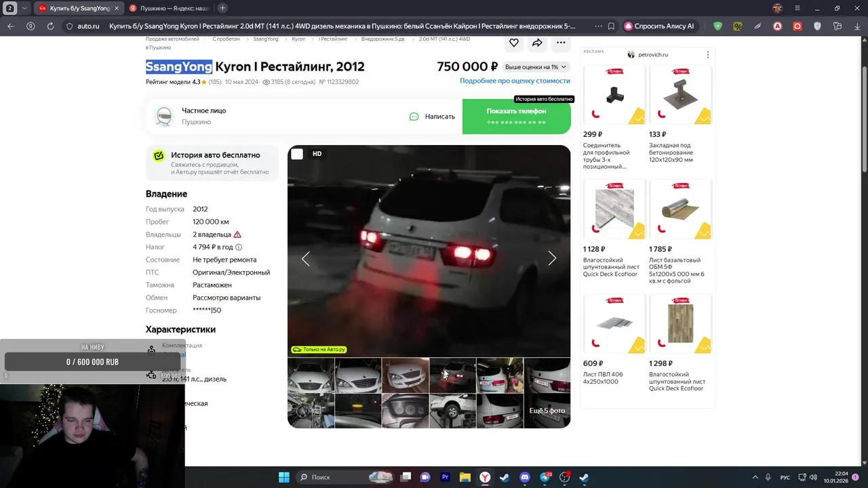868x488 pixels.
Task: Expand the tab list chevron beside tab counter
Action: point(25,8)
